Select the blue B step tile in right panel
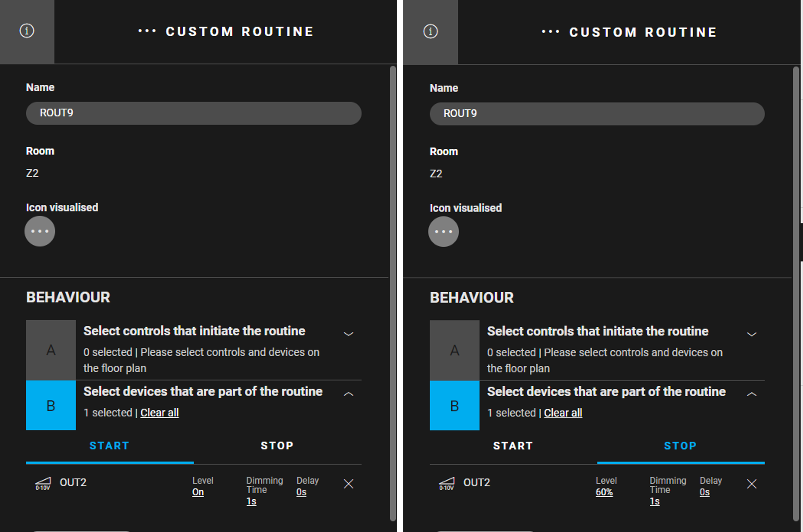Screen dimensions: 803x532 click(455, 406)
